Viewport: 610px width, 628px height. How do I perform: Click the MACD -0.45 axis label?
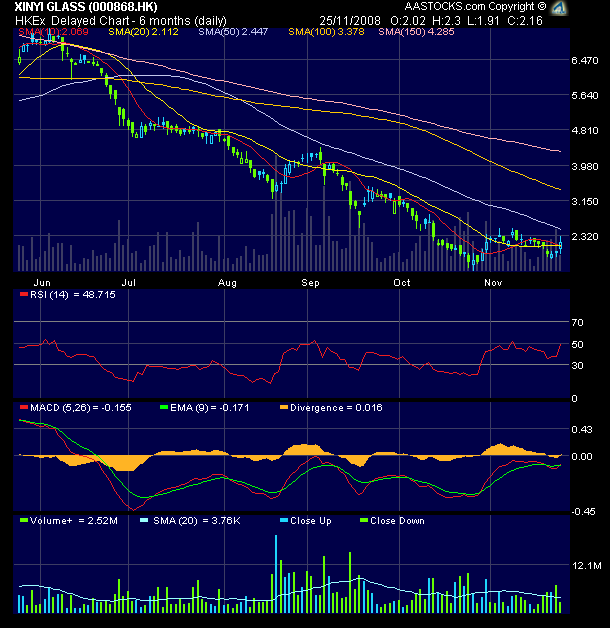click(583, 512)
